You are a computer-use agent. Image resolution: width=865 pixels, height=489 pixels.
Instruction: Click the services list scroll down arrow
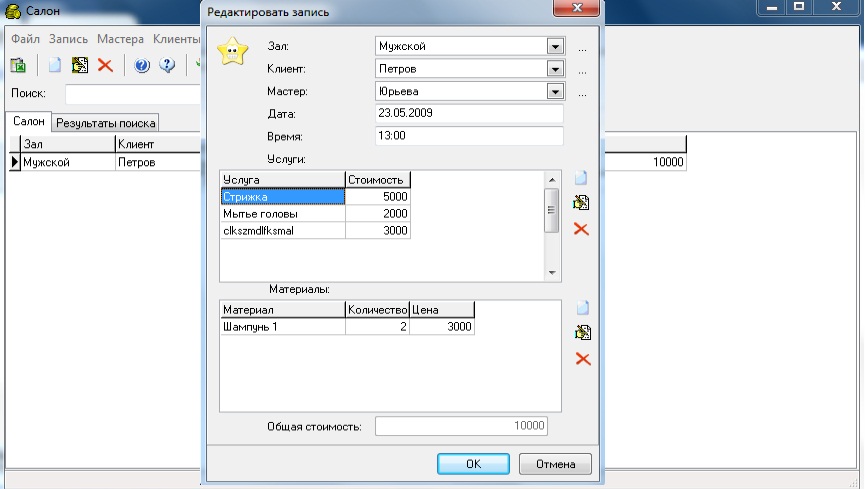point(552,273)
